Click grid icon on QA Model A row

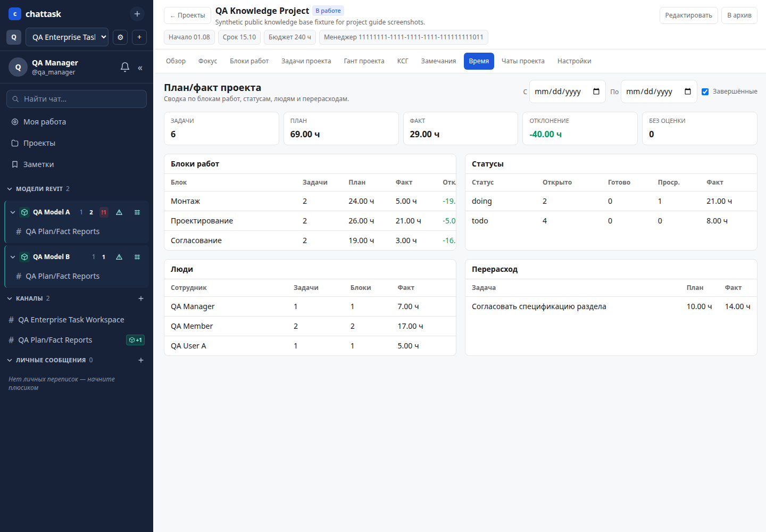pos(137,212)
